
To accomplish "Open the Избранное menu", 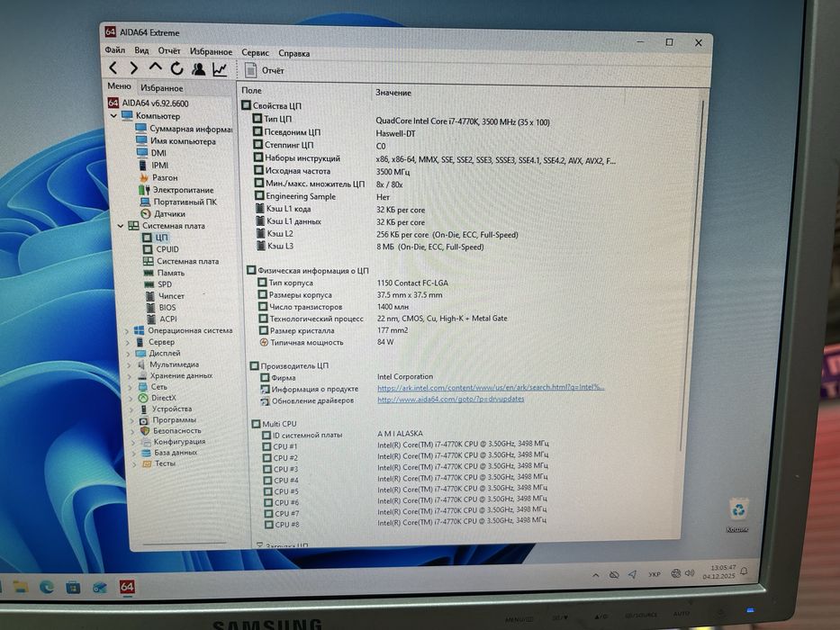I will (x=211, y=52).
